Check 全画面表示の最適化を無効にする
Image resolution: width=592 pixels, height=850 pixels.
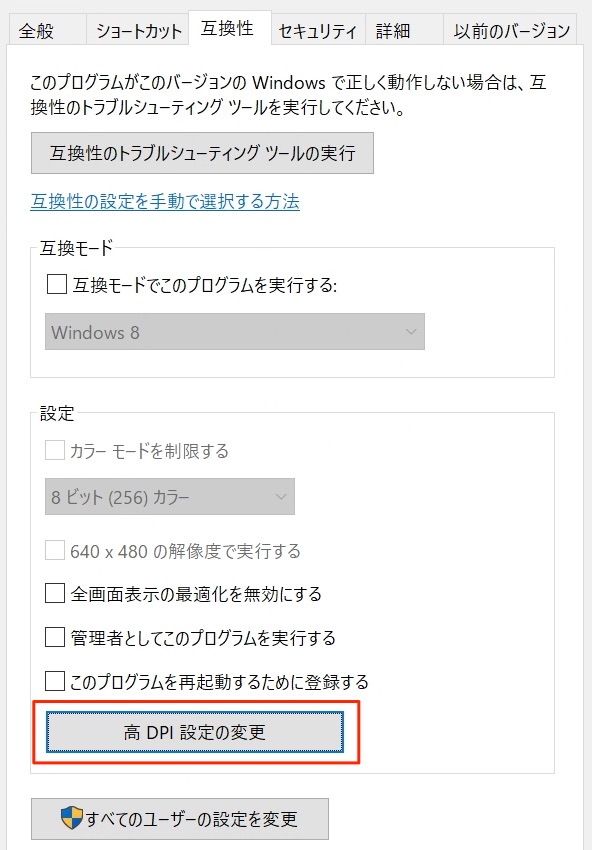55,593
